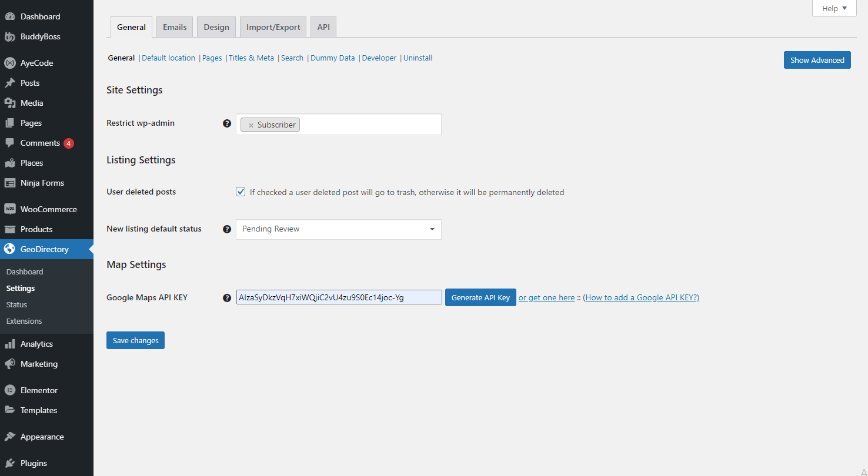Click the Generate API Key button
The width and height of the screenshot is (868, 476).
click(x=480, y=297)
